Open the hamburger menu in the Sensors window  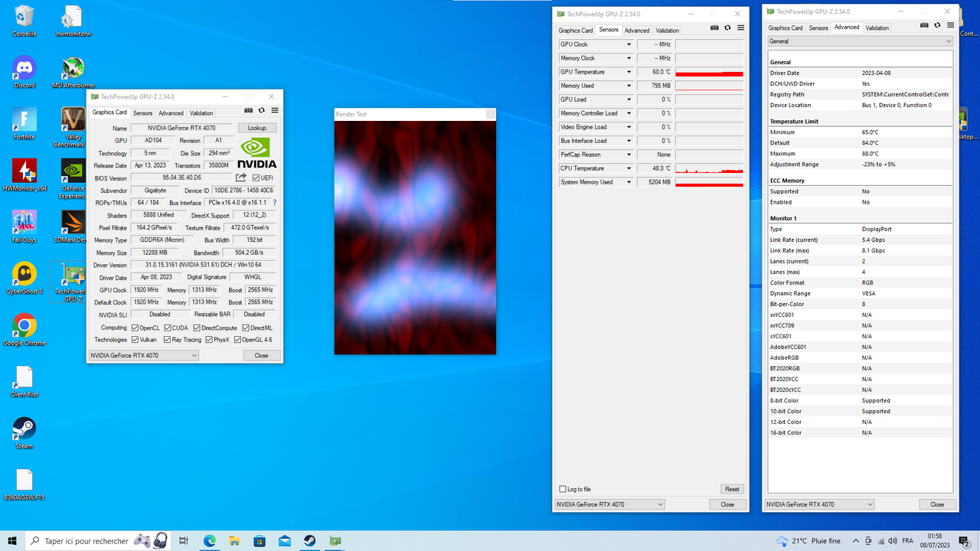pos(740,28)
